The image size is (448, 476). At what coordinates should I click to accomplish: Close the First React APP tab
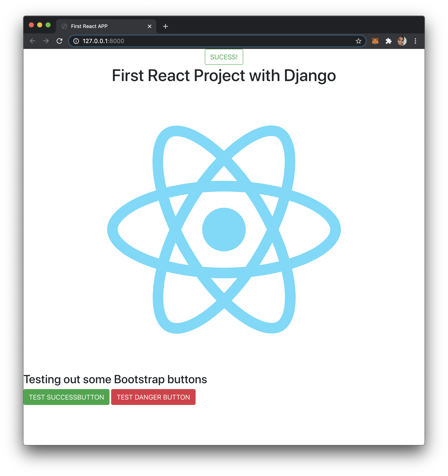tap(150, 26)
